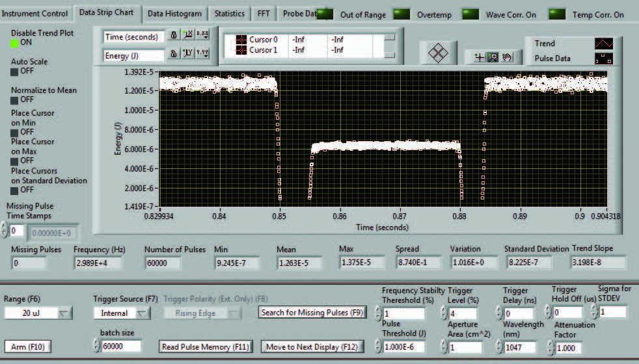Enable the Auto Scale toggle
639x364 pixels.
pos(16,71)
